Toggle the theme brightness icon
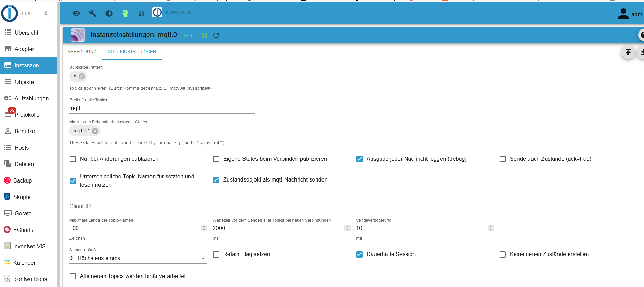 109,13
